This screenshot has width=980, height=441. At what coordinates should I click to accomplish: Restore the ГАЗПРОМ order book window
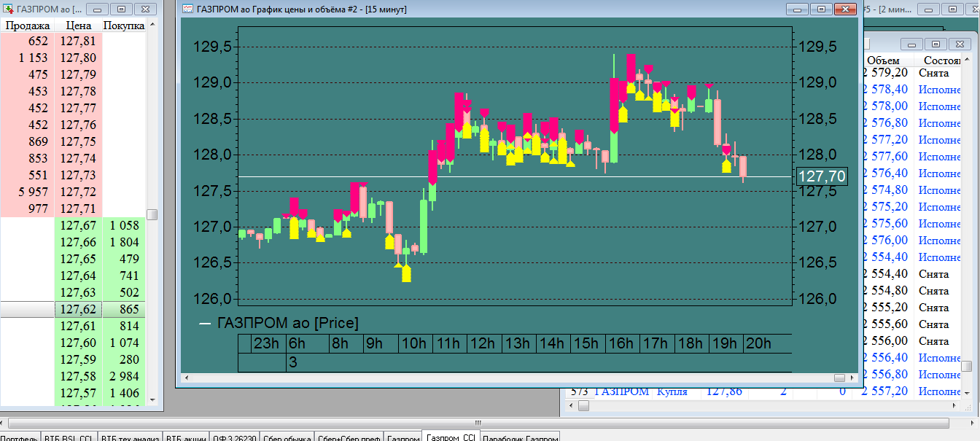[122, 9]
